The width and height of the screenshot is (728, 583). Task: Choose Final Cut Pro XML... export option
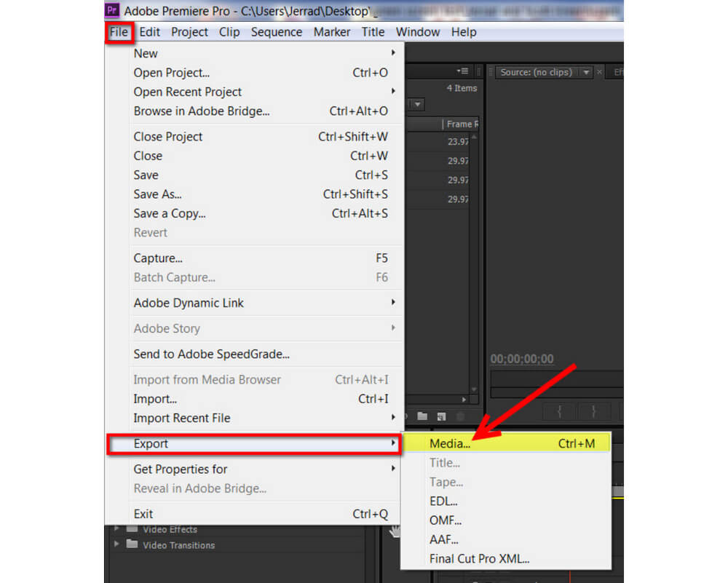[x=479, y=559]
